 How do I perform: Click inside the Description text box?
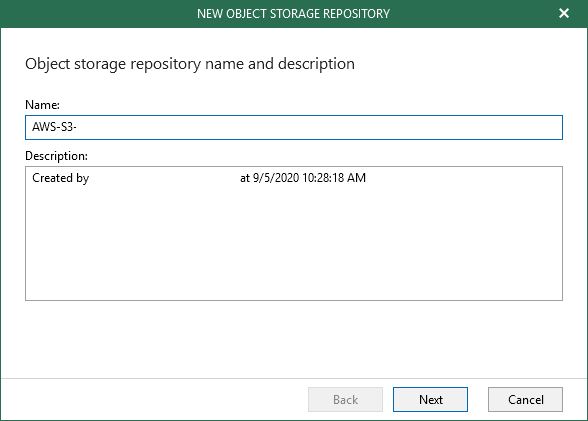coord(294,233)
